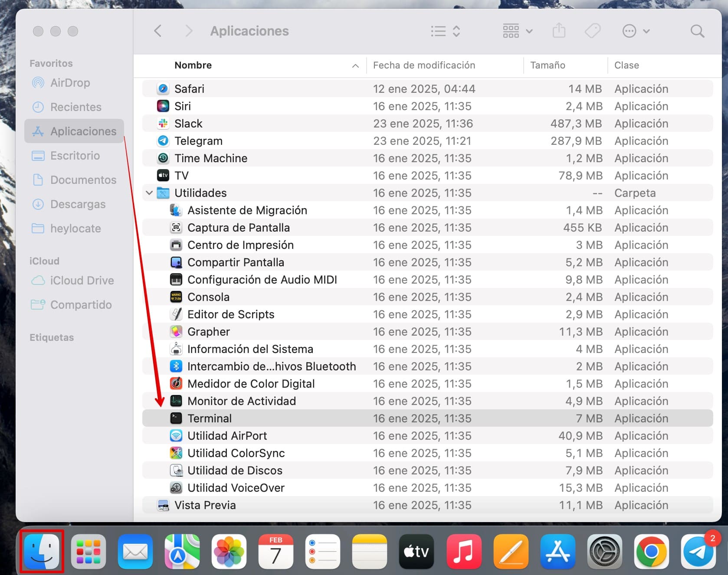Open Music from the Dock
Screen dimensions: 728x575
click(464, 551)
